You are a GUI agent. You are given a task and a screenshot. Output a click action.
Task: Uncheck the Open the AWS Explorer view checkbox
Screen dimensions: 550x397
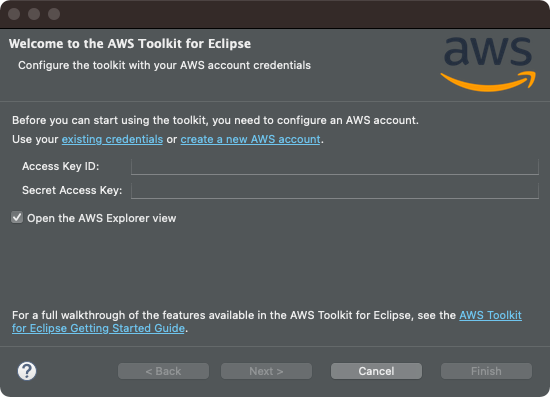[x=17, y=217]
